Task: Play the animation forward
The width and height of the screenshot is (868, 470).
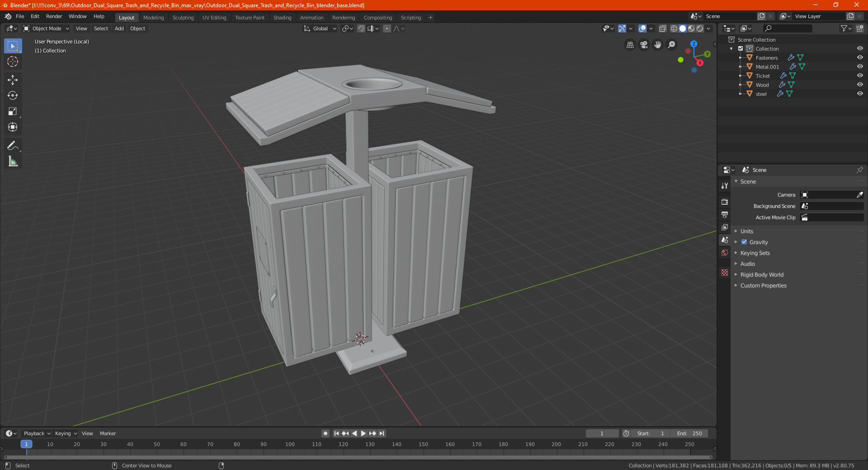Action: click(x=363, y=433)
